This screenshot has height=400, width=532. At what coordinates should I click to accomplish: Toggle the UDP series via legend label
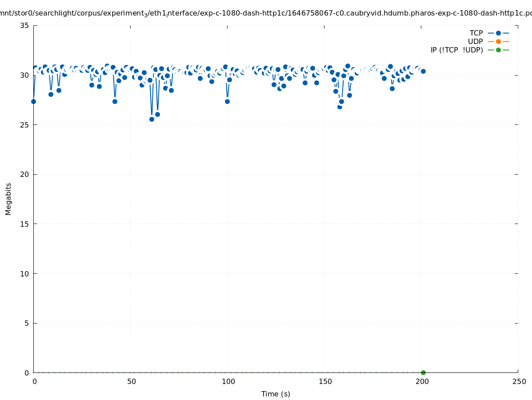tap(475, 41)
